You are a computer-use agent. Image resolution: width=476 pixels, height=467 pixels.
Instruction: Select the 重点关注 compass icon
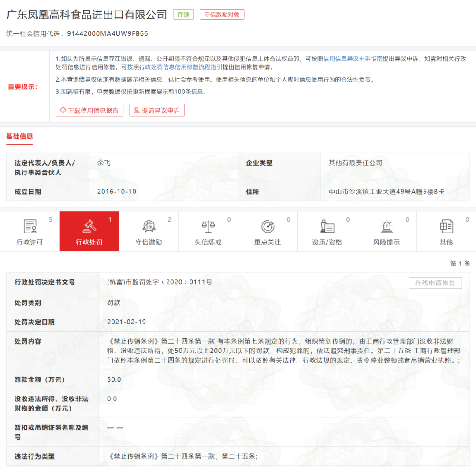(x=268, y=226)
